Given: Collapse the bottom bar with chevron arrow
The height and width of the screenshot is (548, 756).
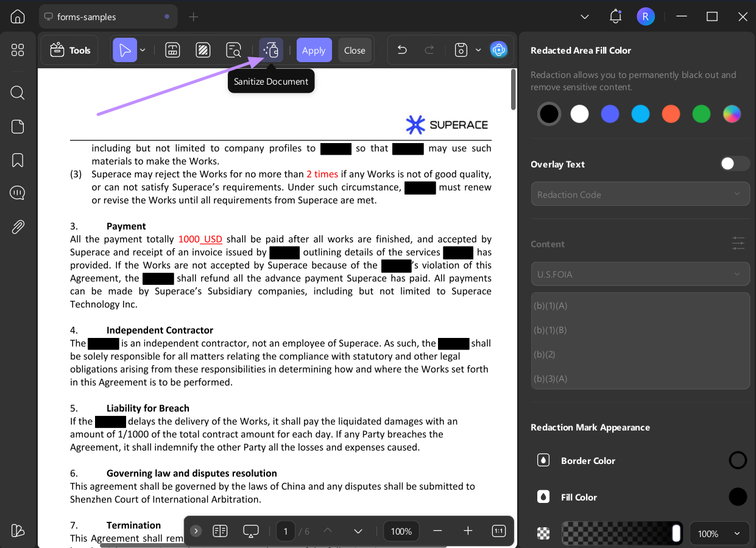Looking at the screenshot, I should pyautogui.click(x=196, y=531).
